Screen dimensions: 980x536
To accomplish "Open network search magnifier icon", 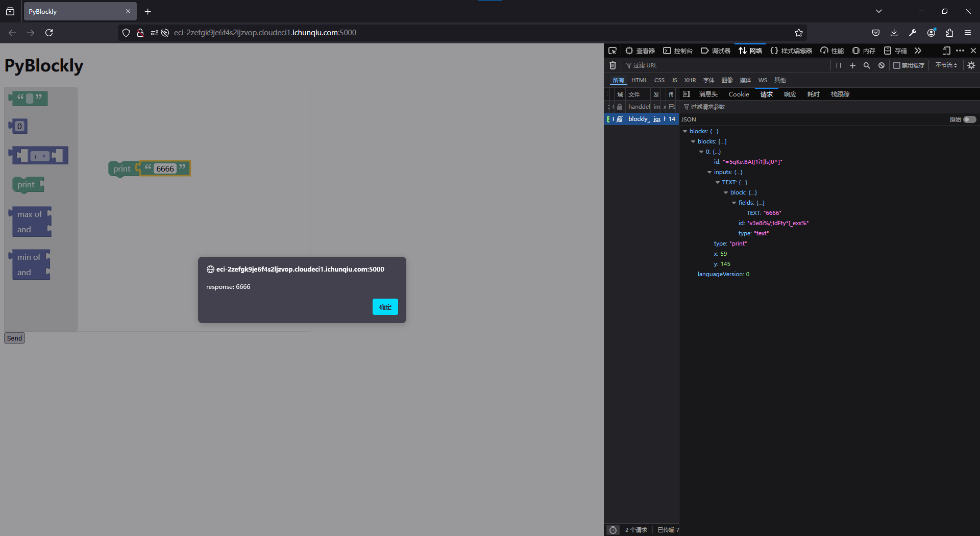I will [x=867, y=65].
